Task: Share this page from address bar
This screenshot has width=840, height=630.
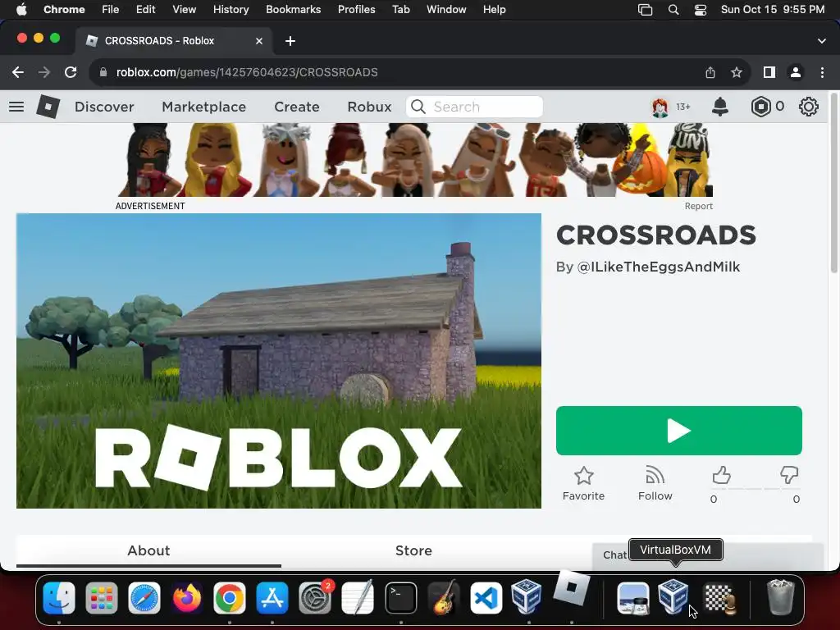Action: pos(710,72)
